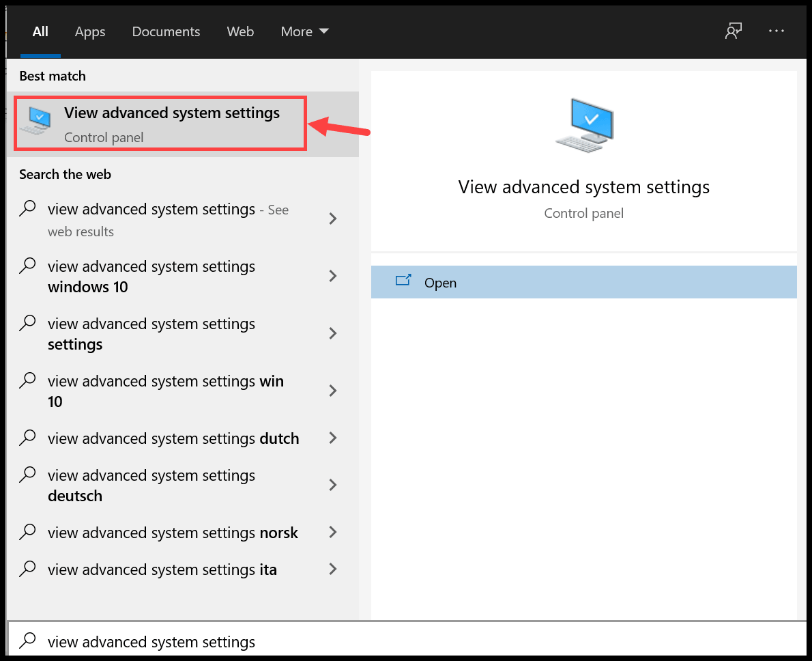The width and height of the screenshot is (812, 661).
Task: Expand the 'view advanced system settings ita' suggestion
Action: pos(332,569)
